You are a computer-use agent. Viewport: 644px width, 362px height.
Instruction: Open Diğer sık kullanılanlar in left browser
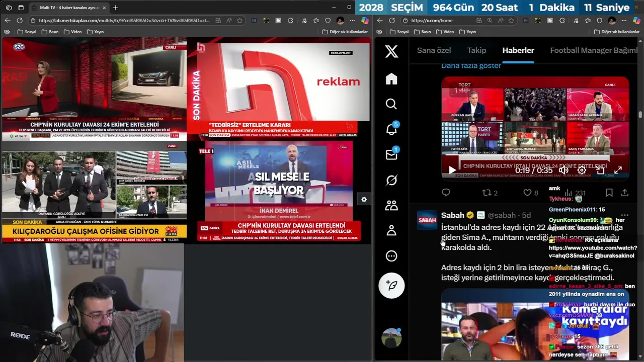tap(345, 32)
